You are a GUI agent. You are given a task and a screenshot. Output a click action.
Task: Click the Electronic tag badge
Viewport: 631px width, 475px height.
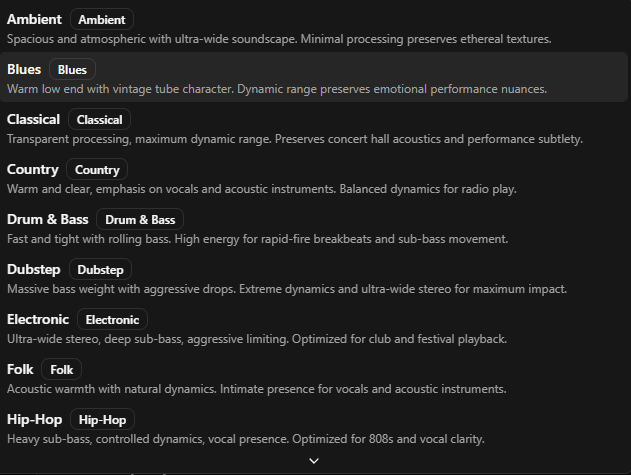coord(112,320)
